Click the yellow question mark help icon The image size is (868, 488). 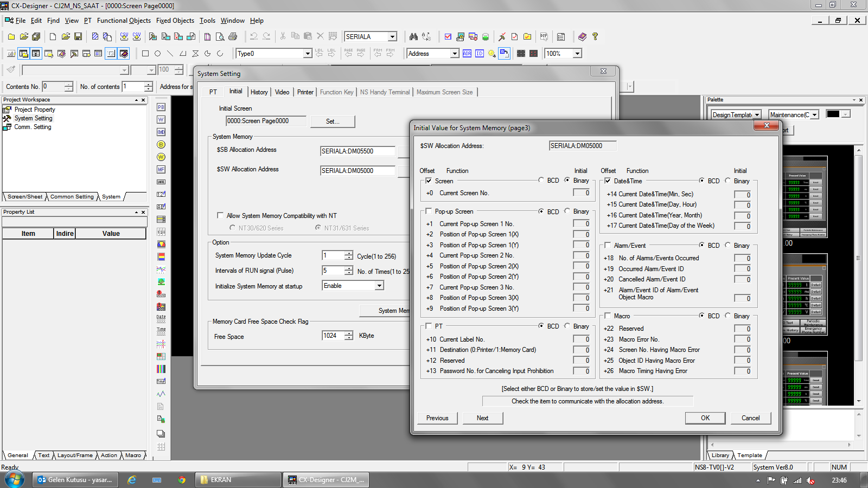click(595, 36)
